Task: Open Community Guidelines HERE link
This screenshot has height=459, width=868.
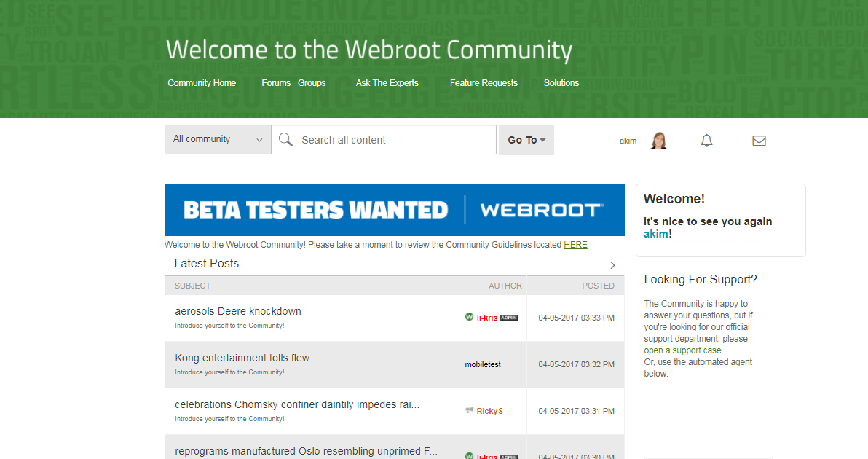Action: tap(575, 245)
